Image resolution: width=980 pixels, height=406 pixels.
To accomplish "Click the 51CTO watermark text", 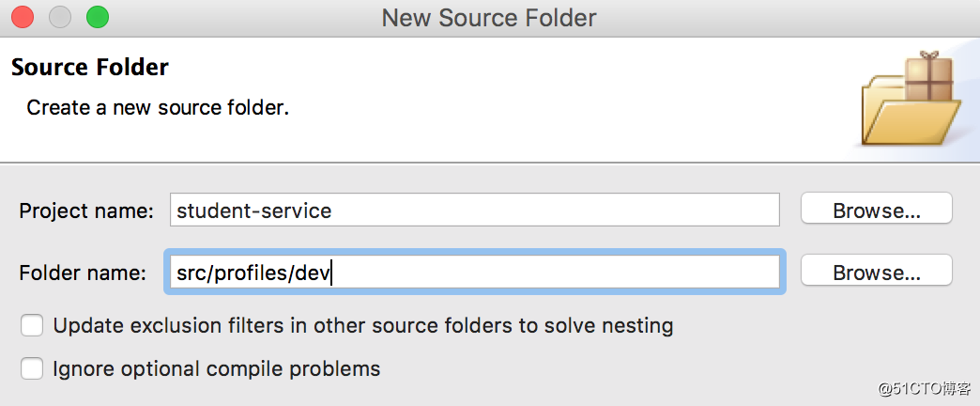I will [925, 389].
